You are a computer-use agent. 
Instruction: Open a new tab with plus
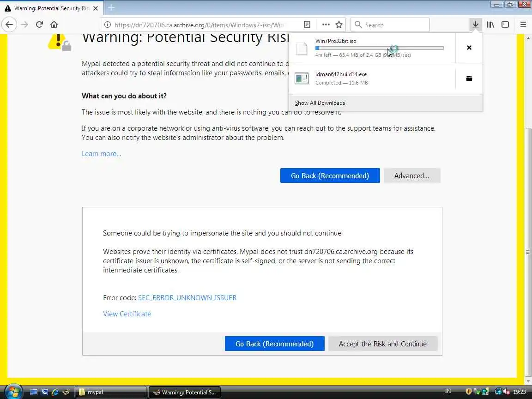(111, 7)
